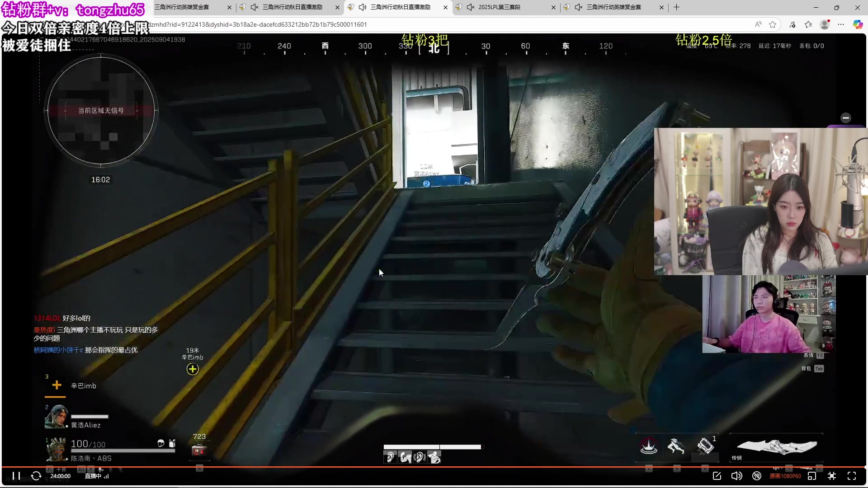Close the currently active 秋日直播激励 tab

[x=445, y=7]
